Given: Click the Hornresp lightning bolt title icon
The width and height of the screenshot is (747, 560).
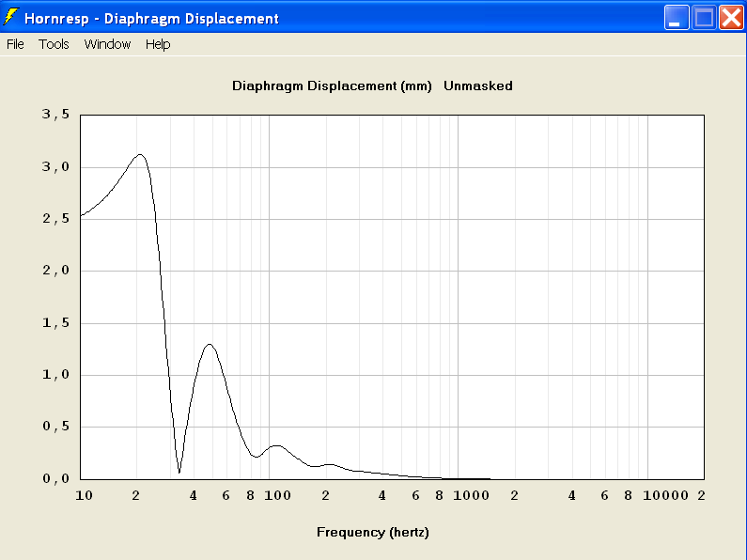Looking at the screenshot, I should pyautogui.click(x=10, y=17).
